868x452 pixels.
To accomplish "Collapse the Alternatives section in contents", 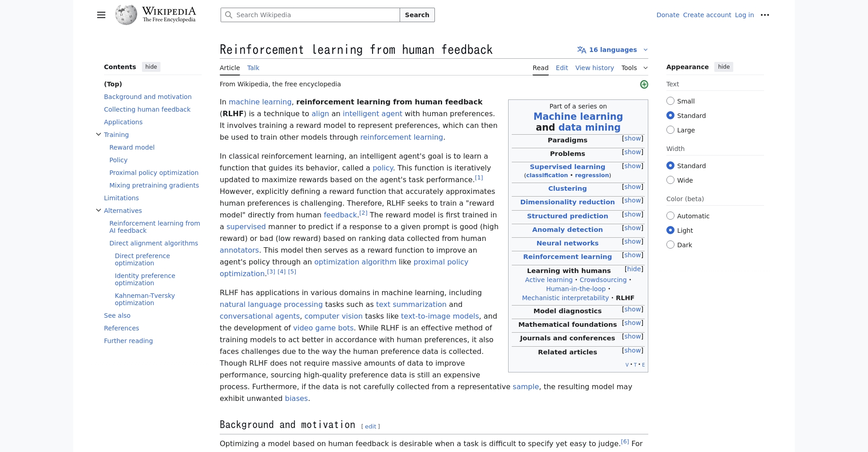I will pyautogui.click(x=99, y=210).
